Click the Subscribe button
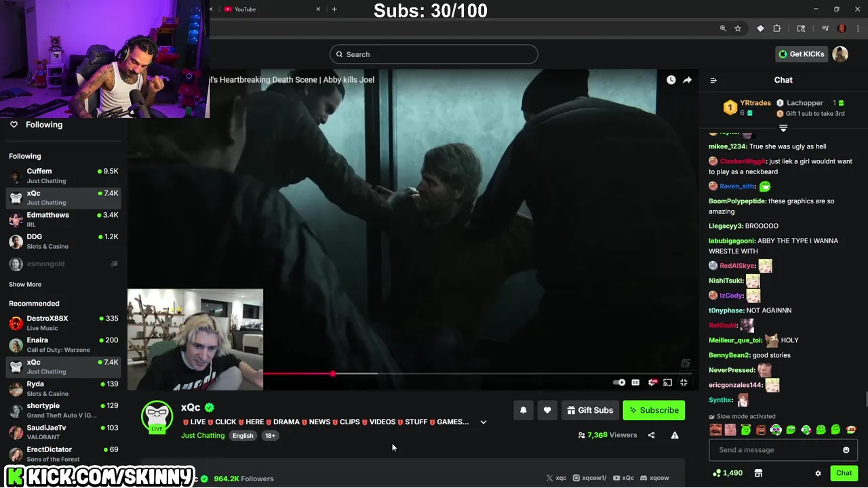Image resolution: width=868 pixels, height=488 pixels. point(654,410)
